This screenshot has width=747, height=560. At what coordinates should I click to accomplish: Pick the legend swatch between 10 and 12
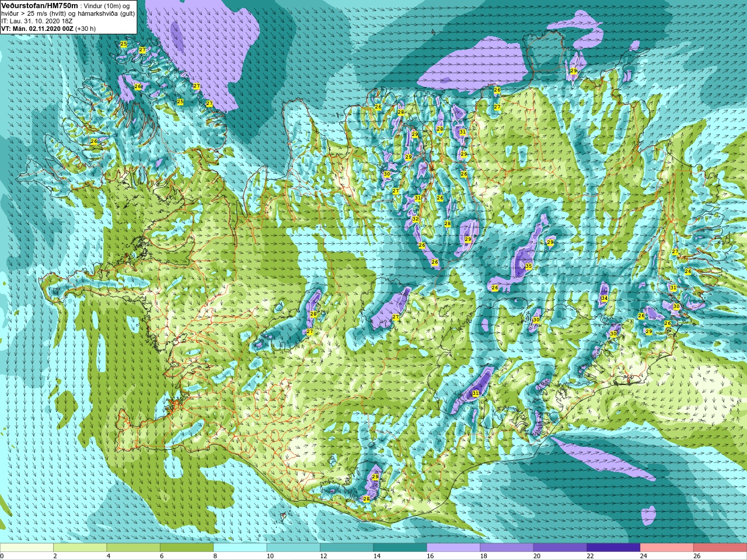pos(294,548)
